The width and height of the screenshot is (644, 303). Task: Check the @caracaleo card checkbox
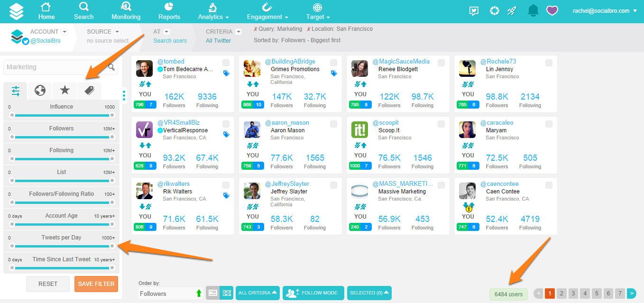coord(549,124)
